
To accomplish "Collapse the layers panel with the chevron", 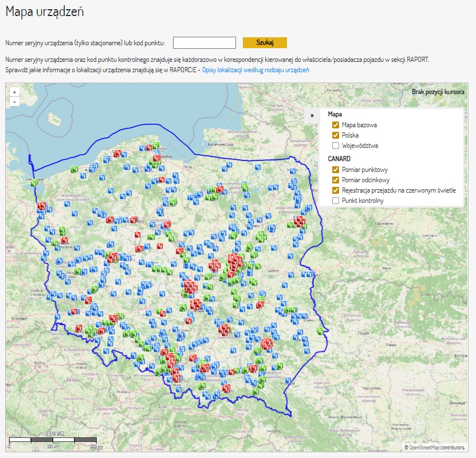I will click(x=312, y=114).
